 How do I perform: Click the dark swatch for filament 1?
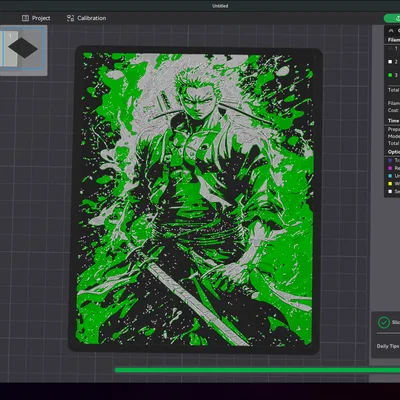click(x=390, y=49)
